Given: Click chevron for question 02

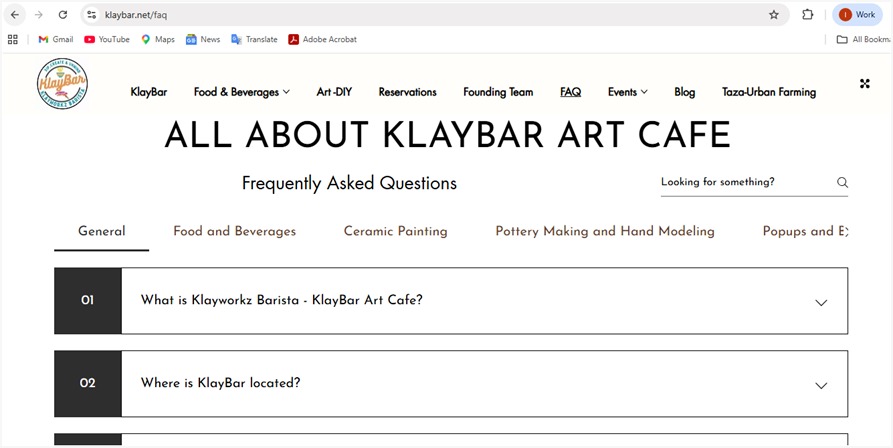Looking at the screenshot, I should [x=821, y=386].
